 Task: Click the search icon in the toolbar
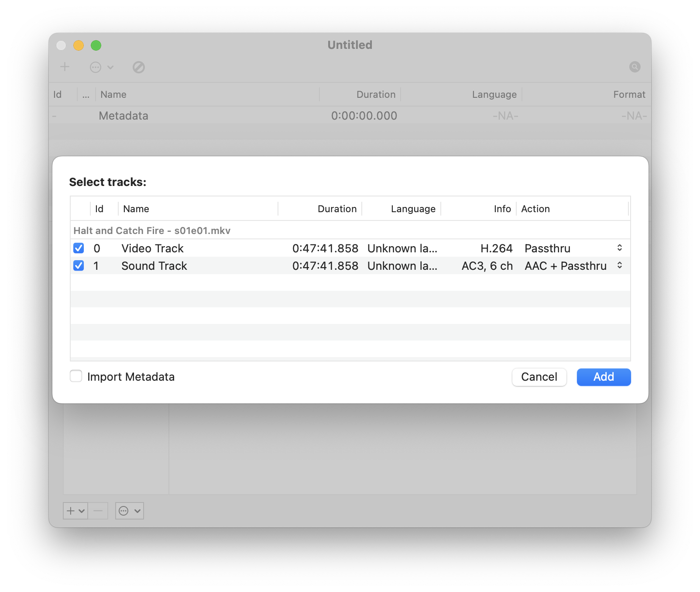(635, 66)
